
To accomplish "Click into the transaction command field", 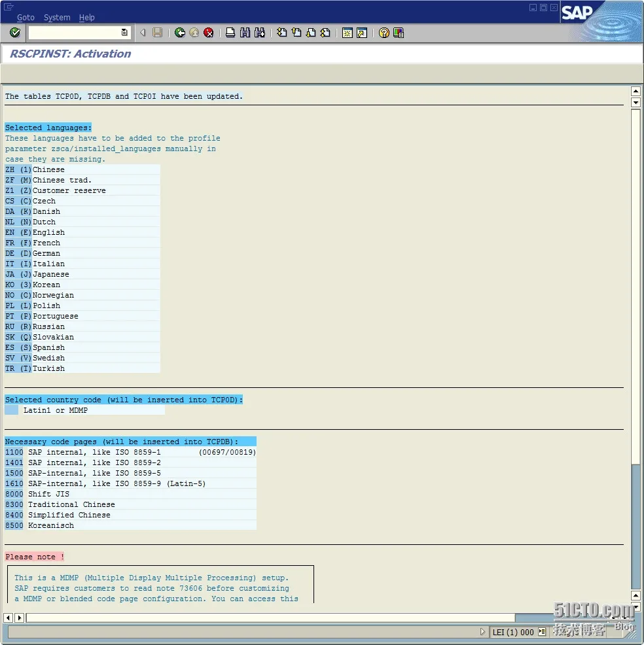I will click(74, 33).
